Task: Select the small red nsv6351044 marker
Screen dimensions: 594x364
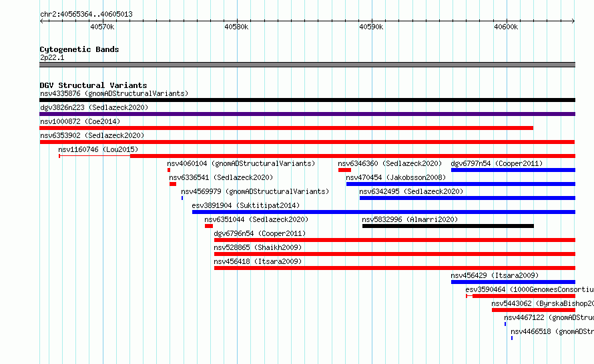Action: pyautogui.click(x=209, y=226)
